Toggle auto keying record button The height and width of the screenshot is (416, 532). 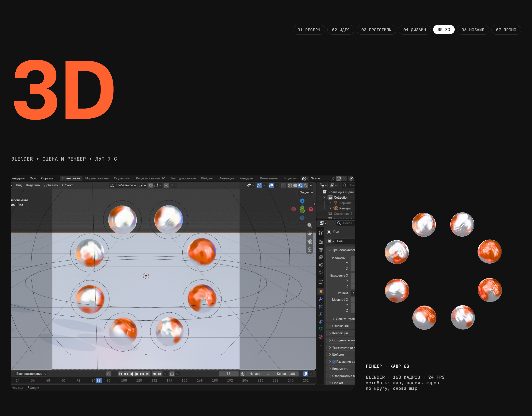coord(109,374)
